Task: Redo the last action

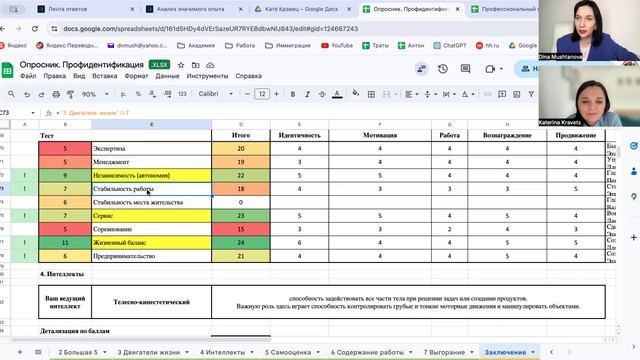Action: (41, 94)
